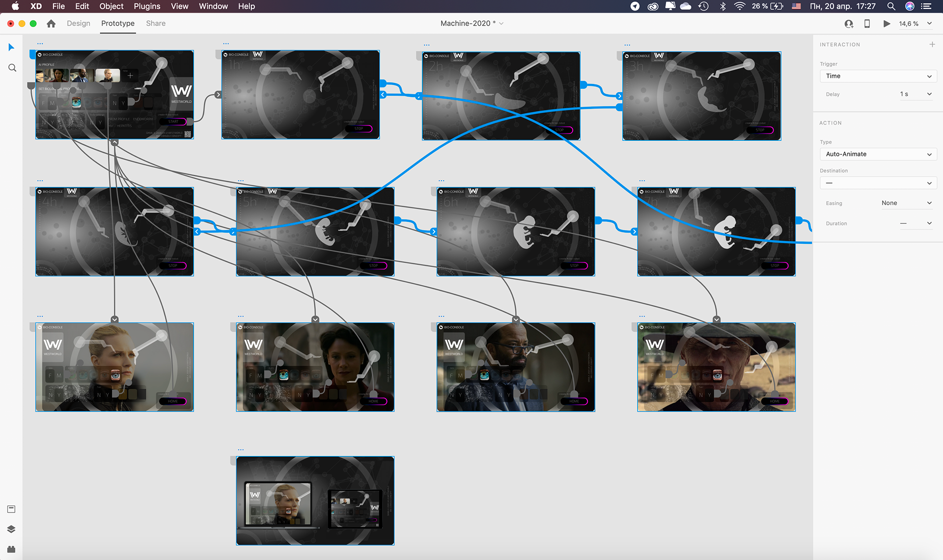This screenshot has width=943, height=560.
Task: Select the Zoom magnifier tool
Action: click(x=12, y=68)
